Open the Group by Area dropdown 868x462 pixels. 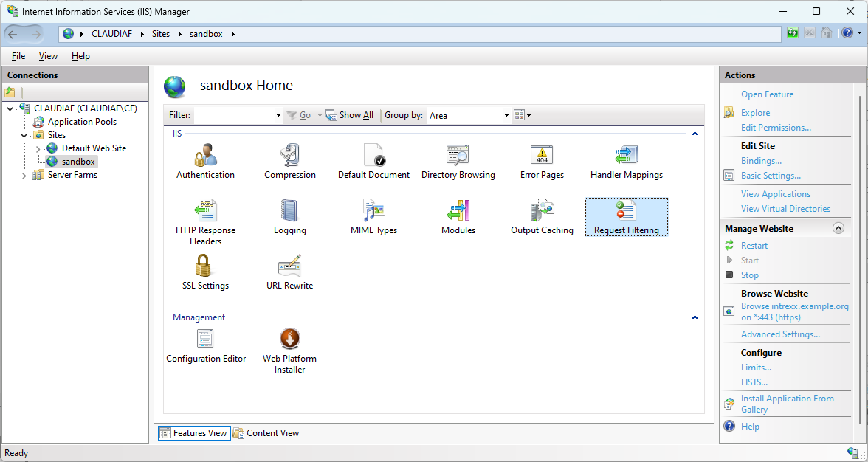click(506, 116)
